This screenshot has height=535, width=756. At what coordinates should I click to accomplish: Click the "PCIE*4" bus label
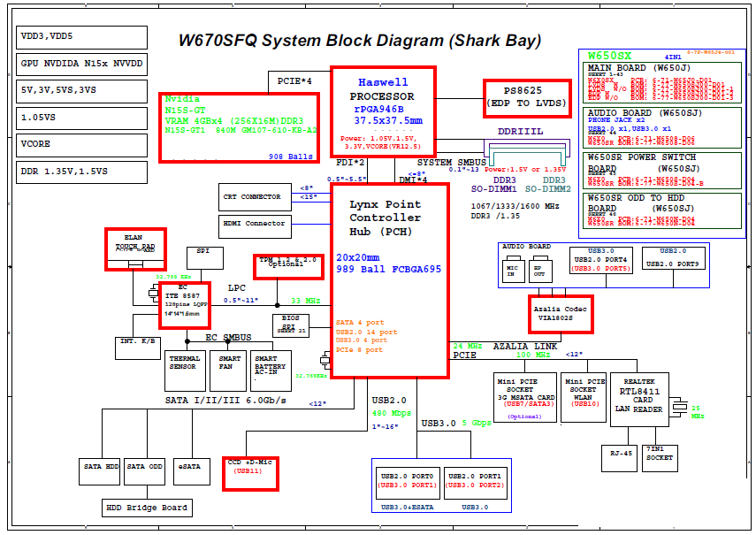pyautogui.click(x=294, y=81)
